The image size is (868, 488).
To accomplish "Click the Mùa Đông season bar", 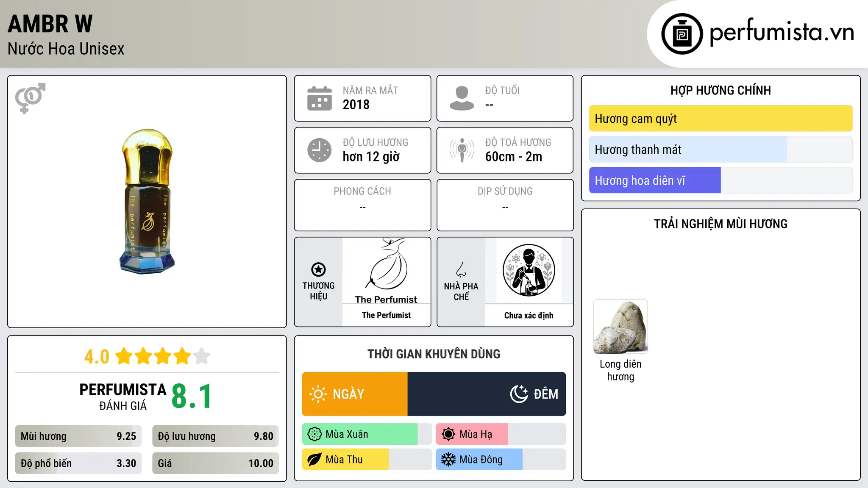I will pyautogui.click(x=501, y=460).
